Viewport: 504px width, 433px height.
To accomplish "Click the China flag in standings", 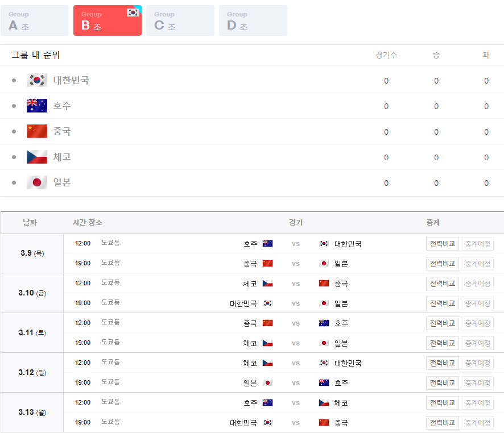I will pos(37,131).
